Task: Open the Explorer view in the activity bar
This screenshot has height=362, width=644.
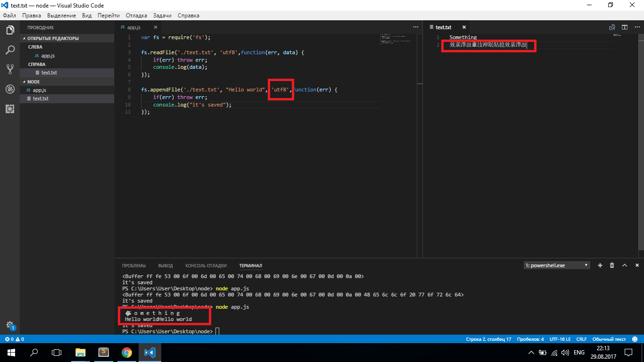Action: click(x=10, y=30)
